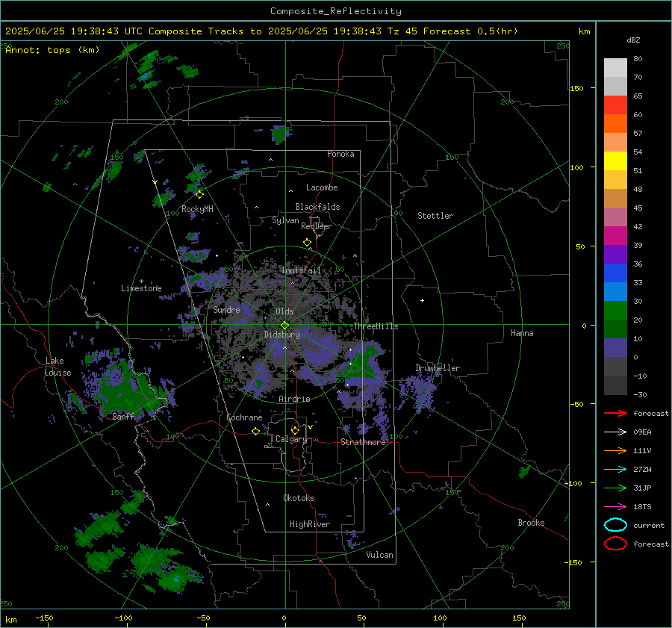Click the cyan current ellipse legend icon
Image resolution: width=672 pixels, height=628 pixels.
[x=615, y=525]
